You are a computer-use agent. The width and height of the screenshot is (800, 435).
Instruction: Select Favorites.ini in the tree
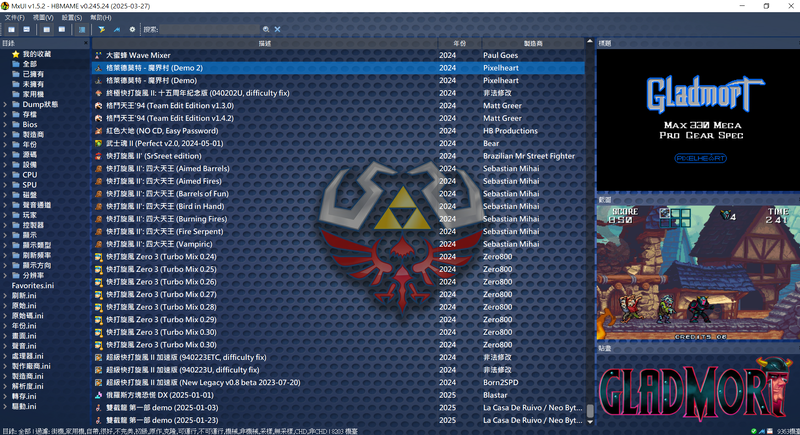33,286
